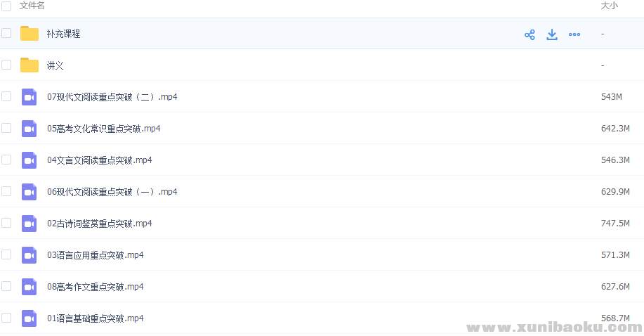644x336 pixels.
Task: Click video icon of 02古诗词鉴赏重点突破
Action: coord(29,224)
